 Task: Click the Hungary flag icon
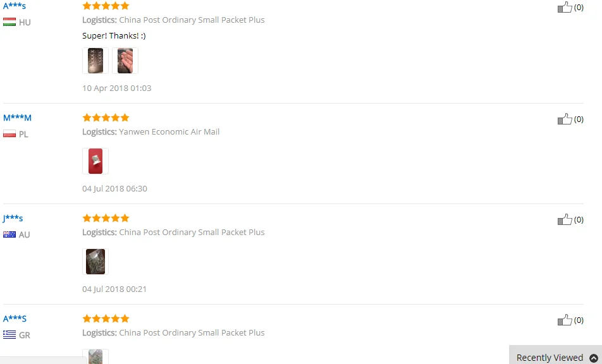9,22
